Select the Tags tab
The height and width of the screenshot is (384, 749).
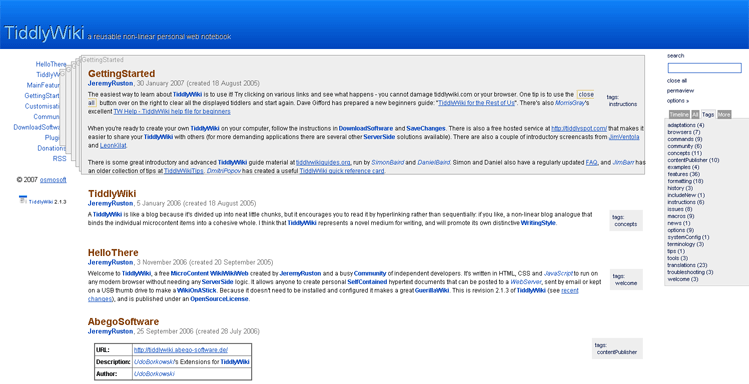[x=708, y=115]
